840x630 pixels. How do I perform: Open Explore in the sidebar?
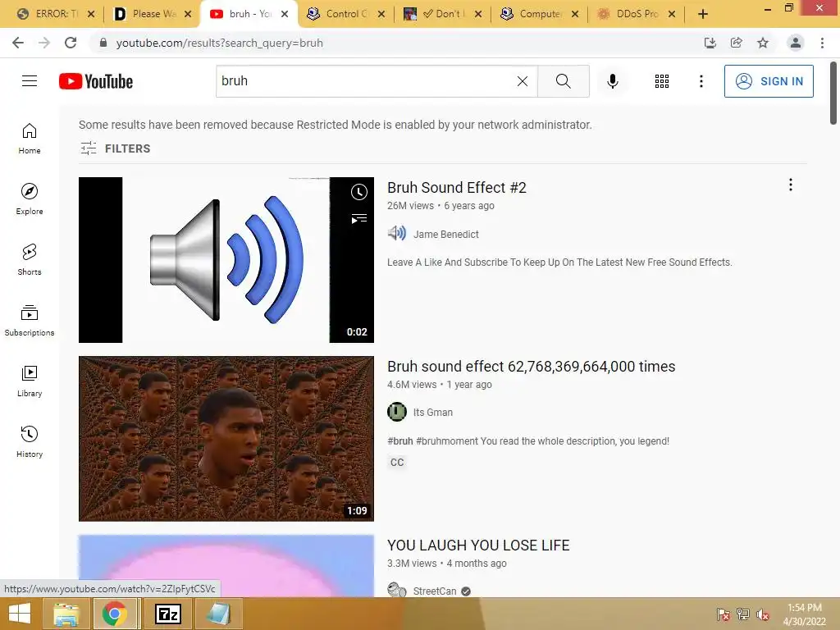(30, 199)
